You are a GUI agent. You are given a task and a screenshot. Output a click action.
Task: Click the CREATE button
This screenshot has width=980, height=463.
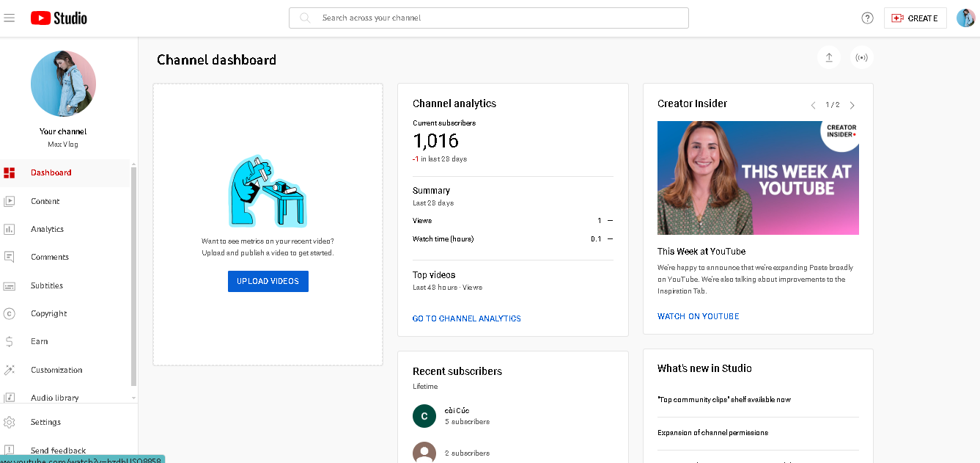click(x=915, y=18)
